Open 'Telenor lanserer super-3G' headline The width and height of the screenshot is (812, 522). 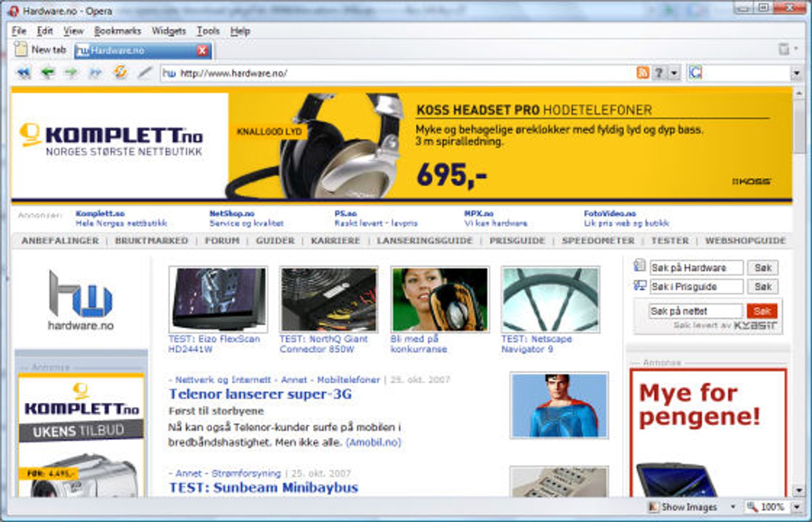tap(260, 394)
